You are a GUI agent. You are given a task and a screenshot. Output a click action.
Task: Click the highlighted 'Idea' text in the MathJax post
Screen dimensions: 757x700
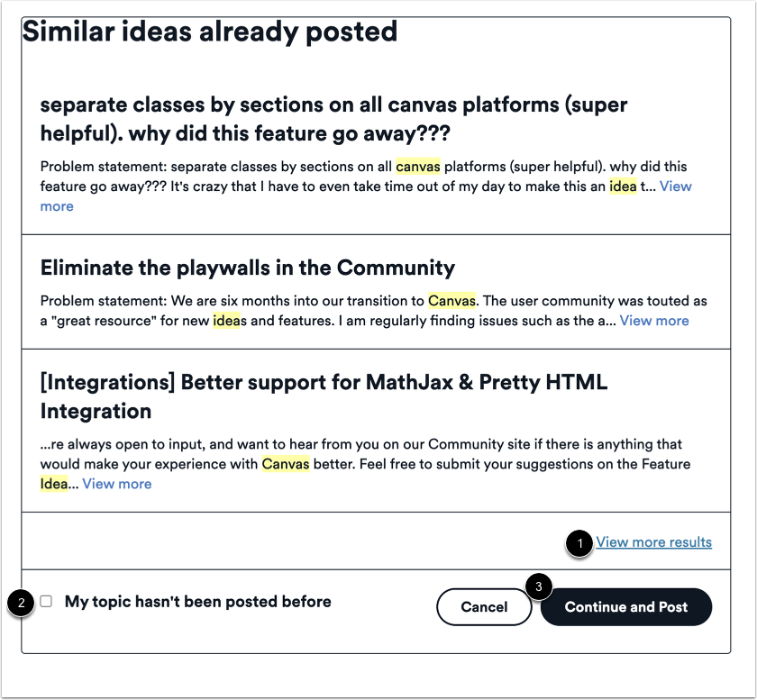point(54,484)
